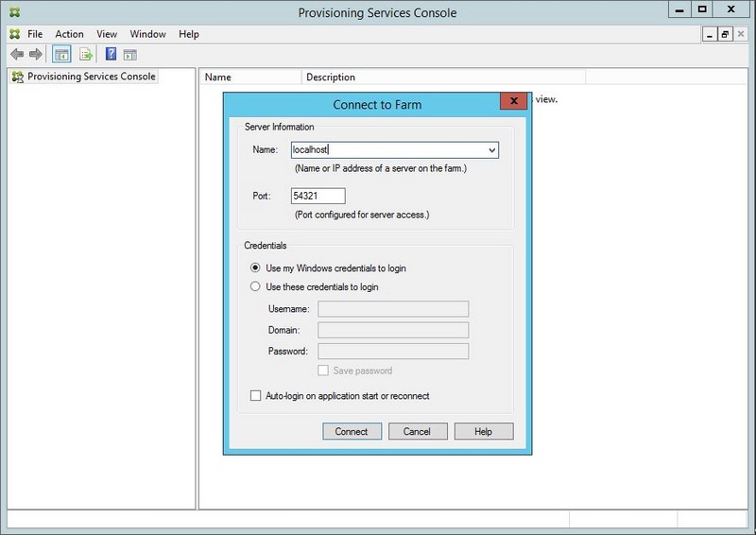This screenshot has width=756, height=535.
Task: Expand the server Name dropdown arrow
Action: click(491, 150)
